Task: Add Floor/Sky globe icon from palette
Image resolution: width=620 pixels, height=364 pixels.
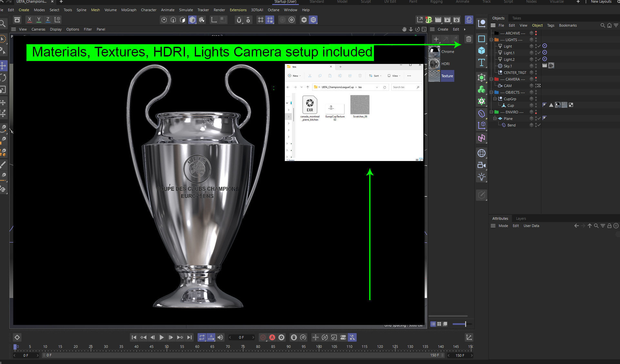Action: (481, 153)
